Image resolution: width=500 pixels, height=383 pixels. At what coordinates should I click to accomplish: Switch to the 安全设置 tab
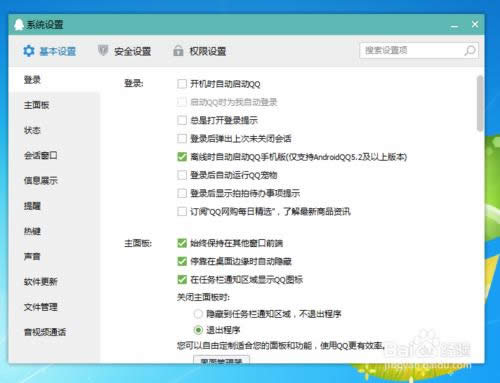(125, 51)
